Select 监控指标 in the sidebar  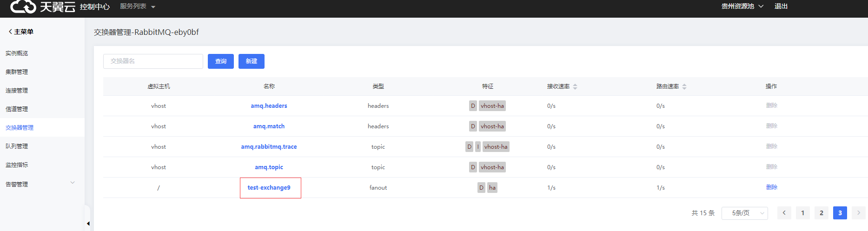click(x=17, y=165)
